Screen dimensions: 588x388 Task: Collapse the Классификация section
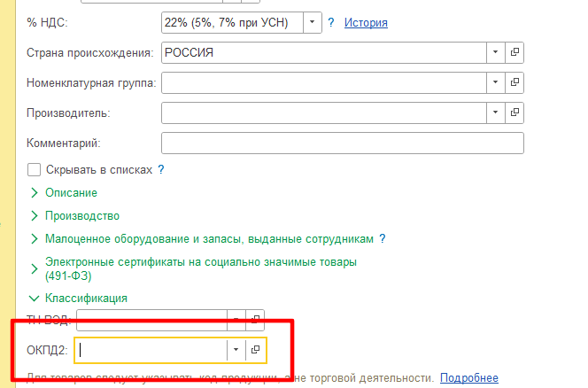tap(87, 299)
